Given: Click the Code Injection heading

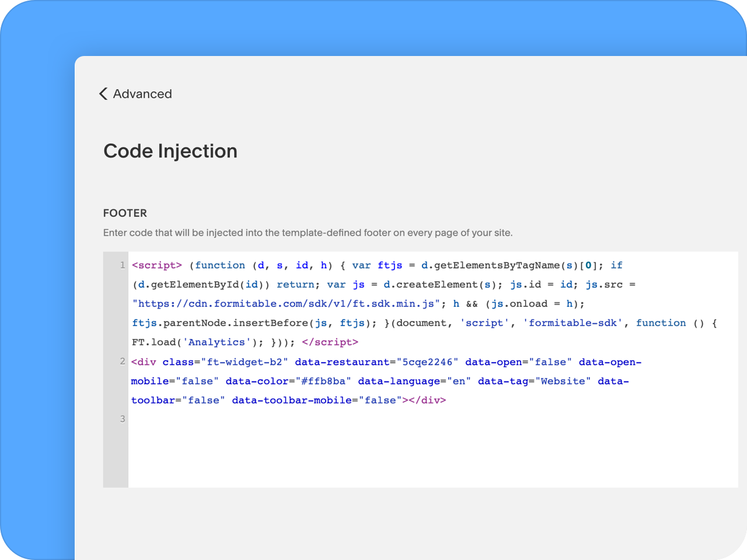Looking at the screenshot, I should pos(170,151).
